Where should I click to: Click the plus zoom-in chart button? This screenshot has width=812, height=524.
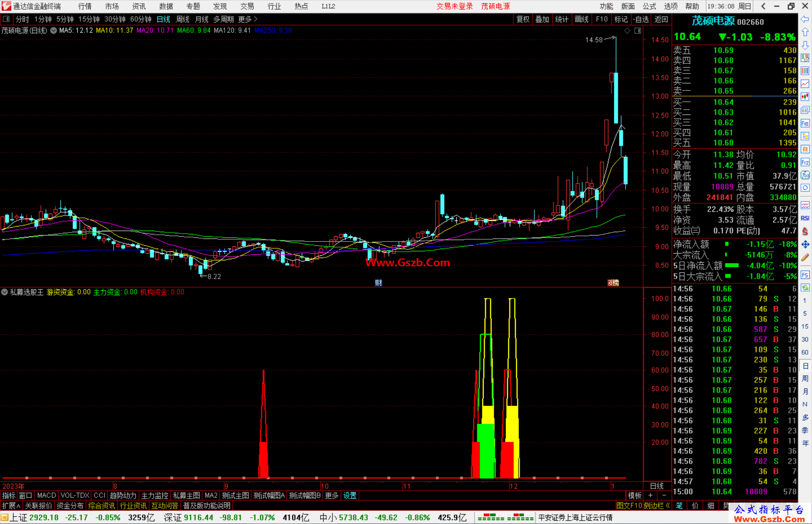650,495
